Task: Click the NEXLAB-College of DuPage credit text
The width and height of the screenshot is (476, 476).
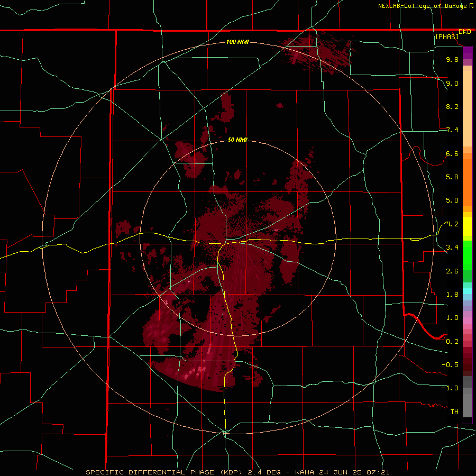Action: [x=424, y=6]
